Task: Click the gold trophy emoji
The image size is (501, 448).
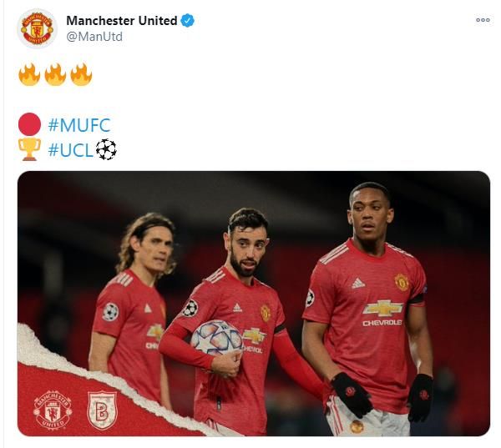Action: coord(29,149)
